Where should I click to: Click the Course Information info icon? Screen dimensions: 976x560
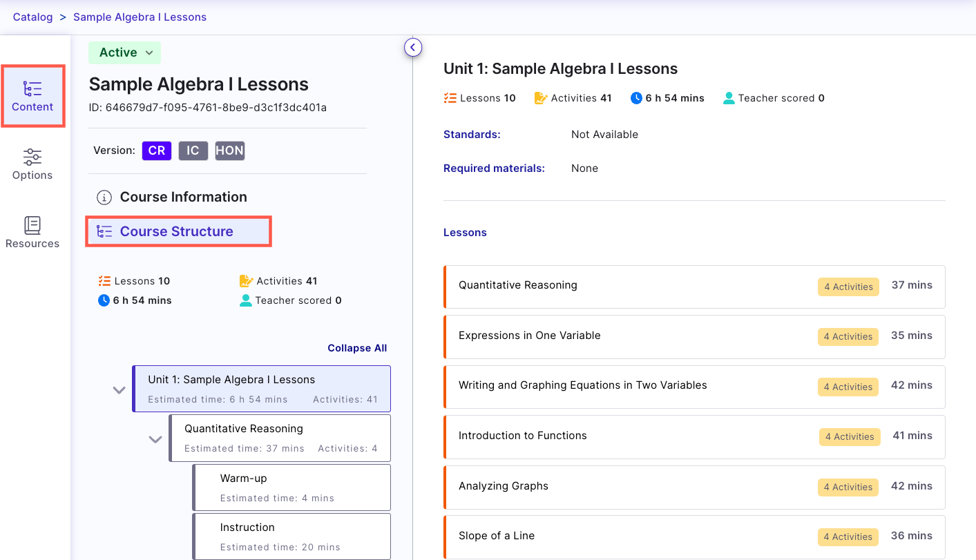[104, 197]
